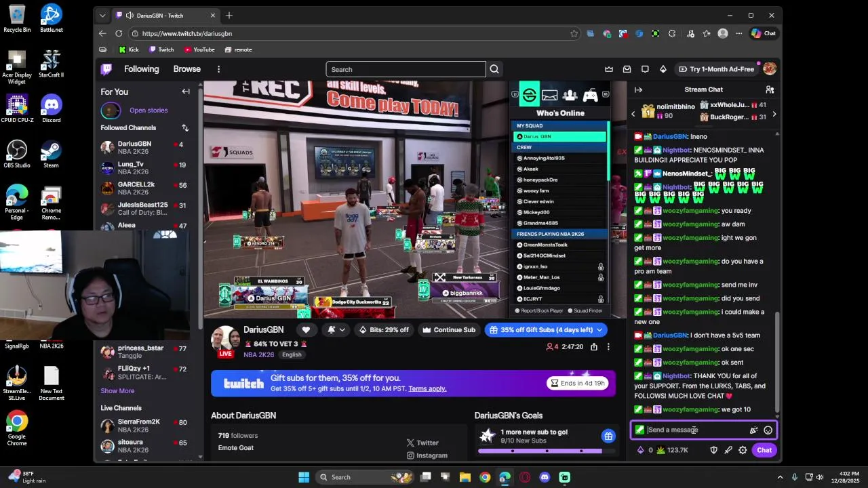The width and height of the screenshot is (868, 488).
Task: Open the NBA 2K26 category link
Action: [258, 354]
